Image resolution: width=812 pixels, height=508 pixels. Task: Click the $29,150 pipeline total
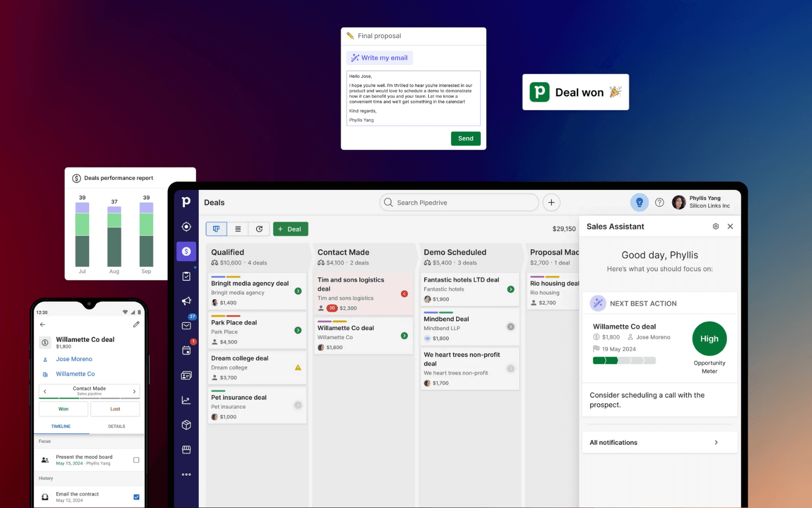(564, 229)
